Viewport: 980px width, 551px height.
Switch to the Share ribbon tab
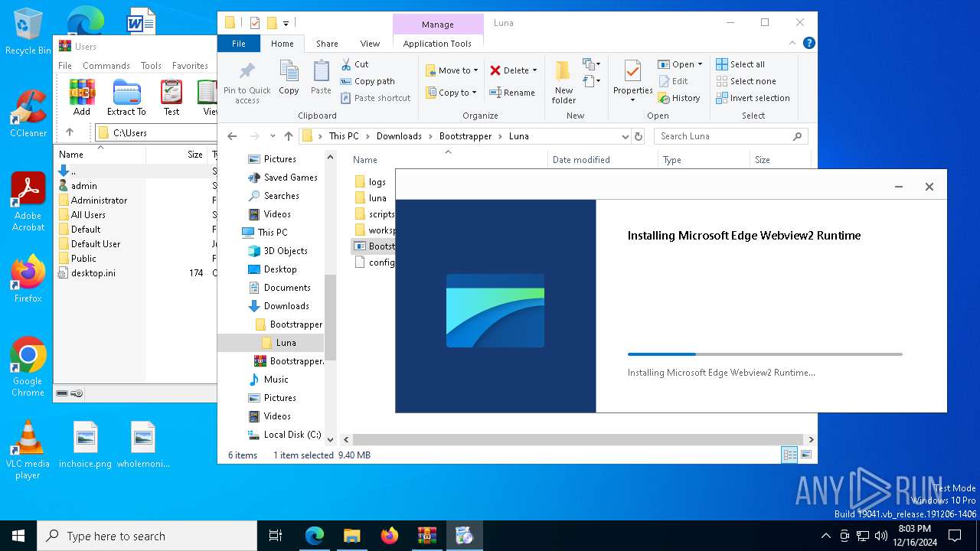click(327, 44)
